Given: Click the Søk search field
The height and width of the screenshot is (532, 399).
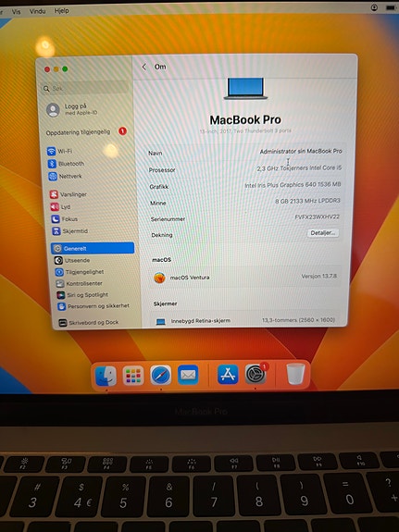Looking at the screenshot, I should 84,89.
